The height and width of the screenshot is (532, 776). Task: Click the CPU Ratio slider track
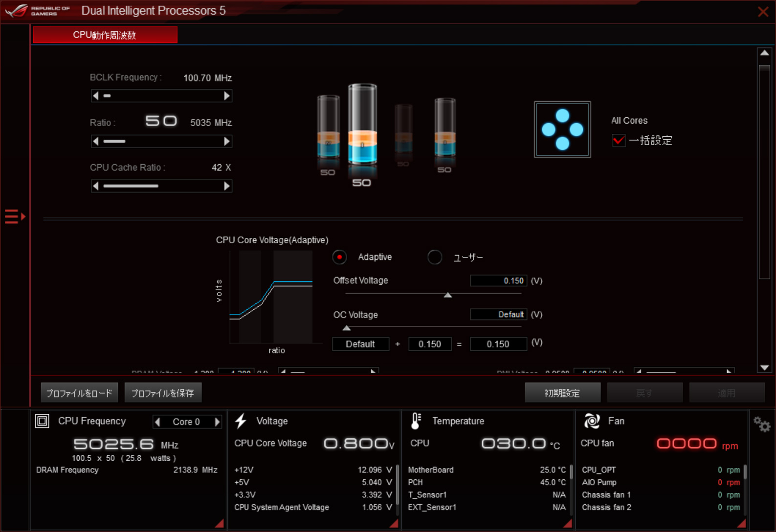pyautogui.click(x=161, y=141)
